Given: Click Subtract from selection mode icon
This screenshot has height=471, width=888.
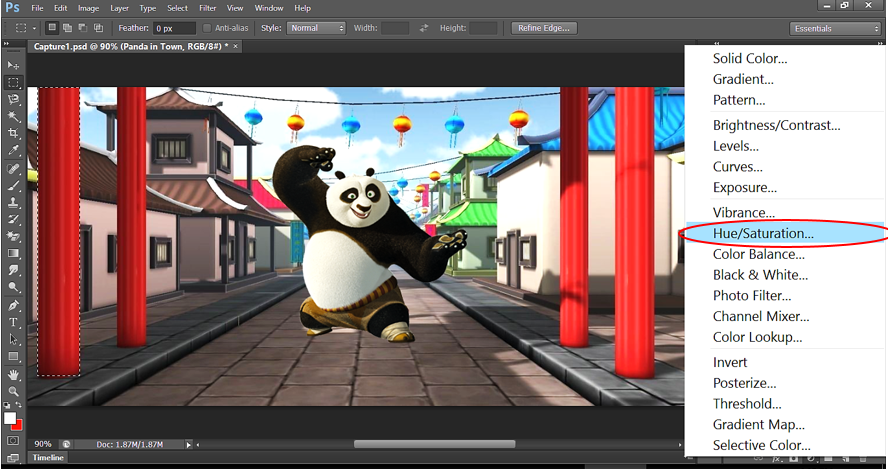Looking at the screenshot, I should tap(83, 28).
